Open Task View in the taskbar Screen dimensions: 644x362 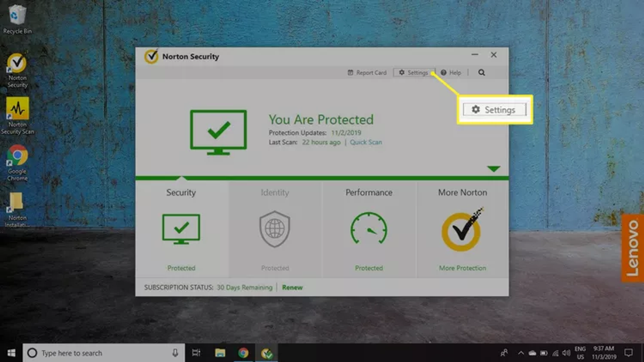click(x=196, y=353)
